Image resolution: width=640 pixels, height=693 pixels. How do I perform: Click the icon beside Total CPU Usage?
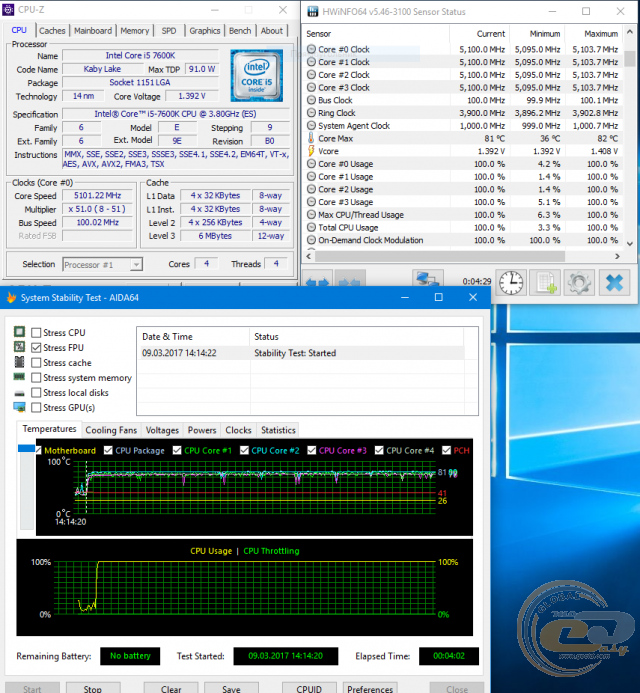click(311, 227)
